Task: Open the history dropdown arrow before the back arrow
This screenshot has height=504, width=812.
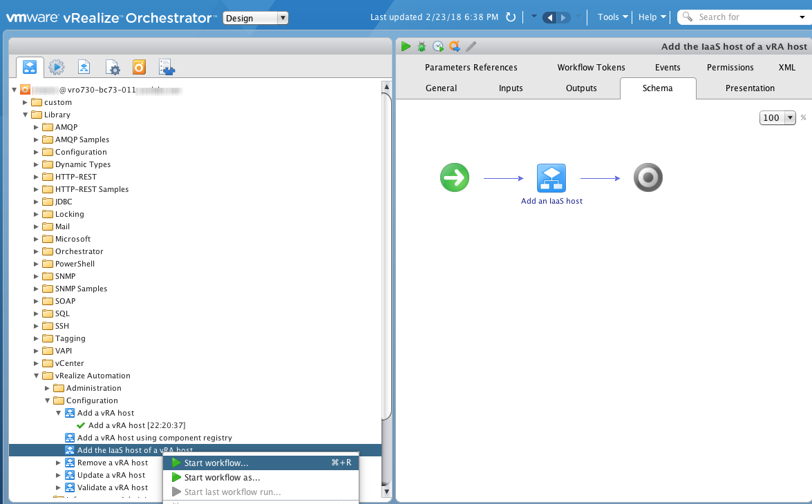Action: (x=534, y=17)
